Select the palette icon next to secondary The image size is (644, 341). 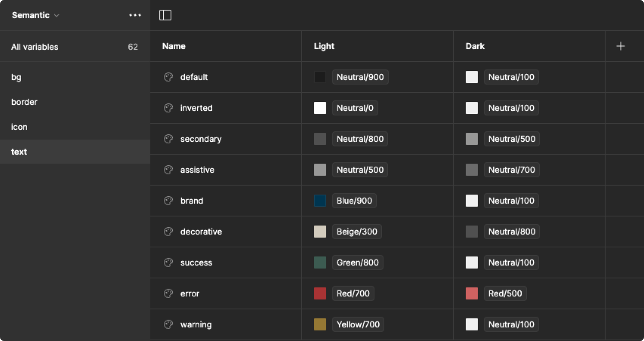[168, 139]
